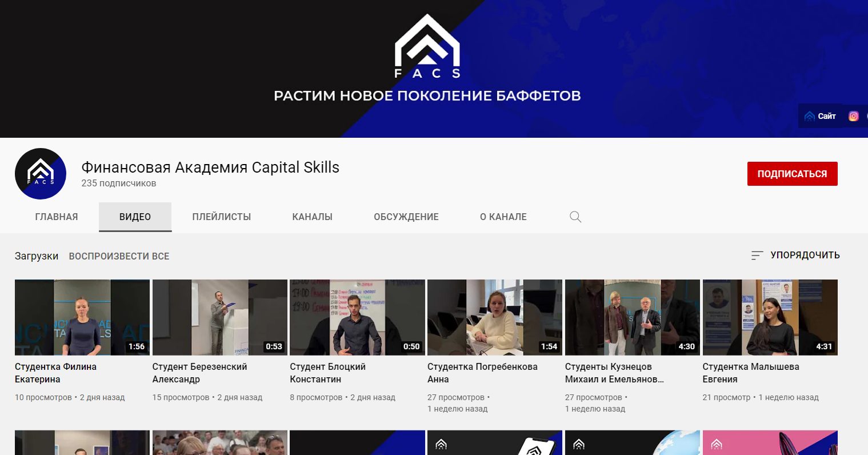Click the 1:54 duration badge
The height and width of the screenshot is (455, 868).
(549, 346)
